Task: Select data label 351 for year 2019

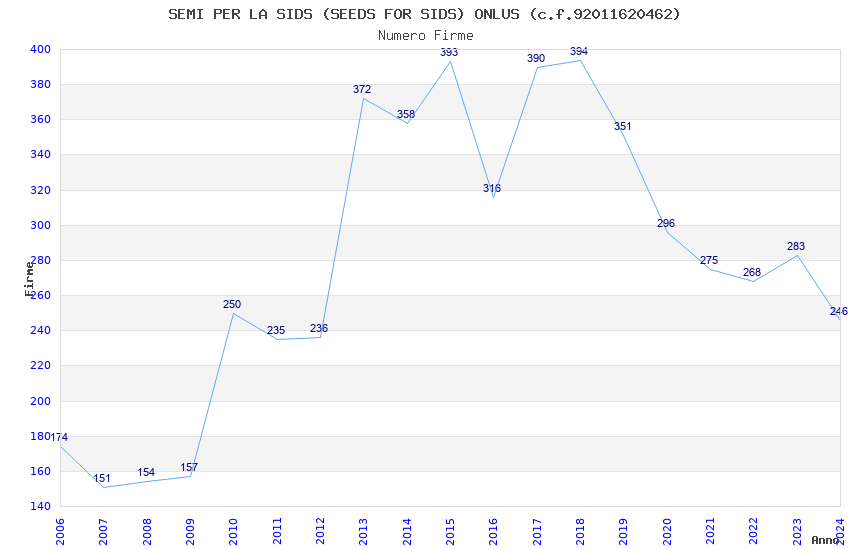Action: click(623, 126)
